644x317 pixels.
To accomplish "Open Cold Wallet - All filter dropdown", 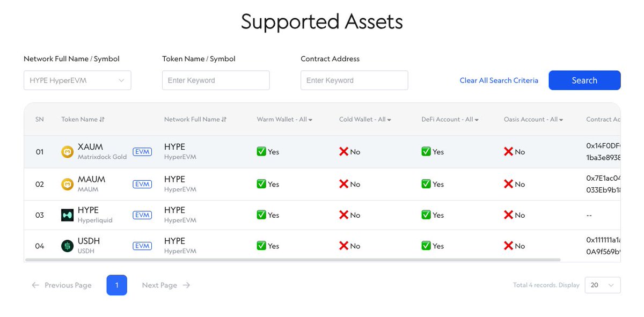I will pyautogui.click(x=365, y=120).
